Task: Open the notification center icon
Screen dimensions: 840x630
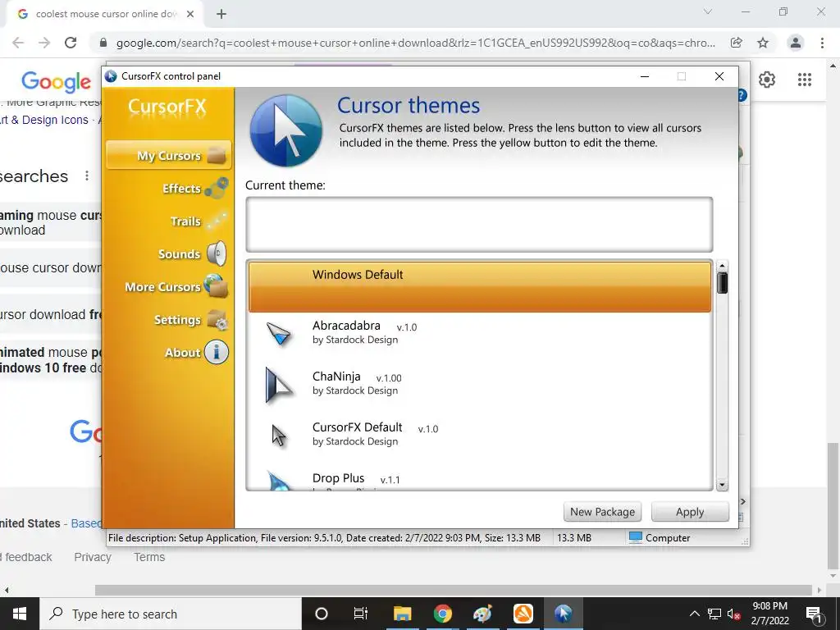Action: [x=814, y=614]
